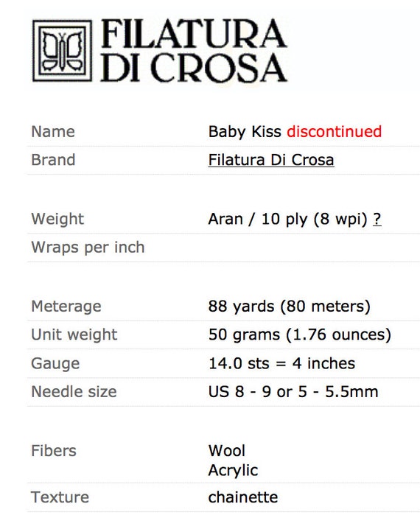Click the FILATURA DI CROSA logo text
This screenshot has height=529, width=420.
click(194, 51)
